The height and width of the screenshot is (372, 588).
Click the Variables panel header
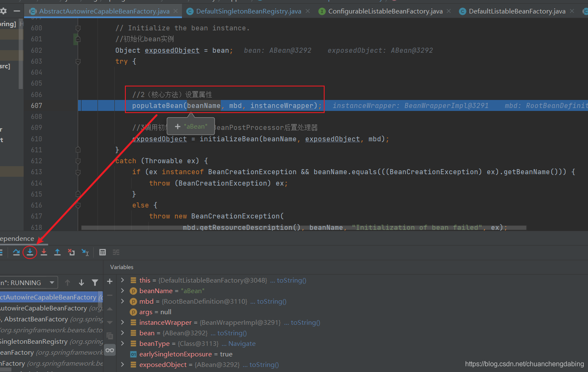122,267
